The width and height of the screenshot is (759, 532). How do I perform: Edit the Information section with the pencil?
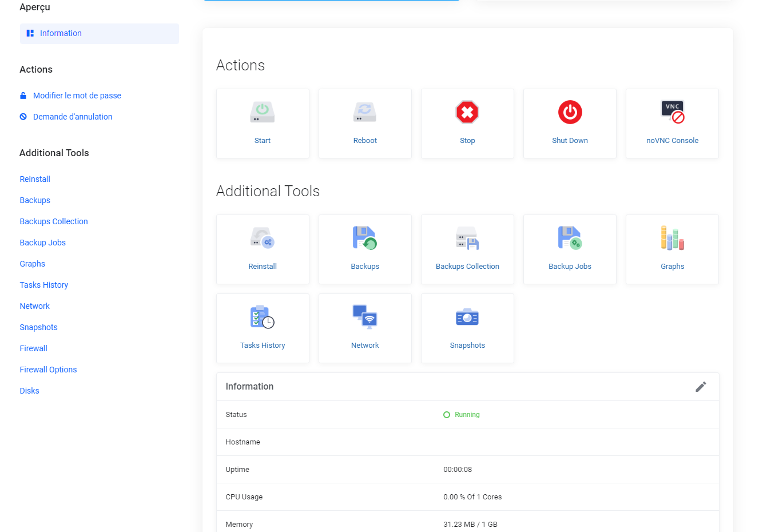point(701,387)
